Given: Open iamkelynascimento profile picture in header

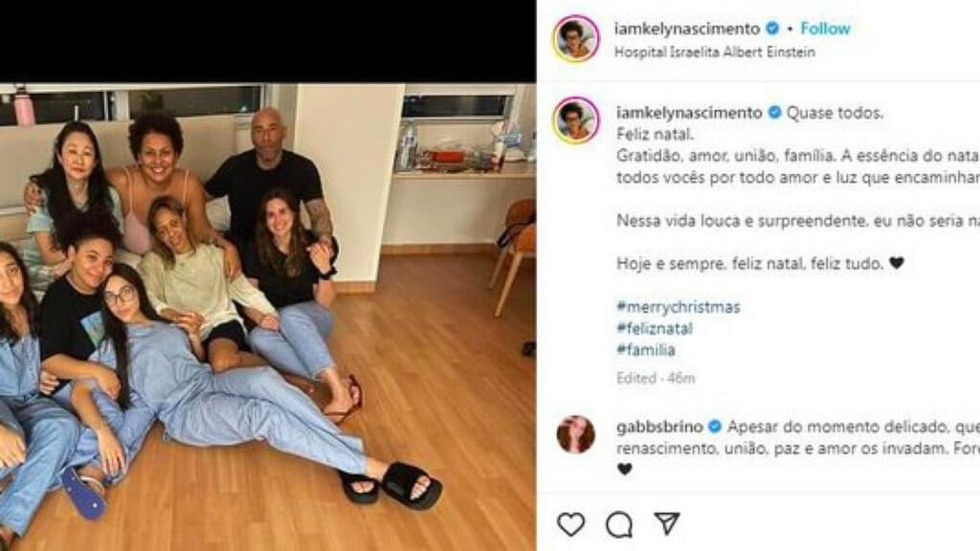Looking at the screenshot, I should coord(575,38).
